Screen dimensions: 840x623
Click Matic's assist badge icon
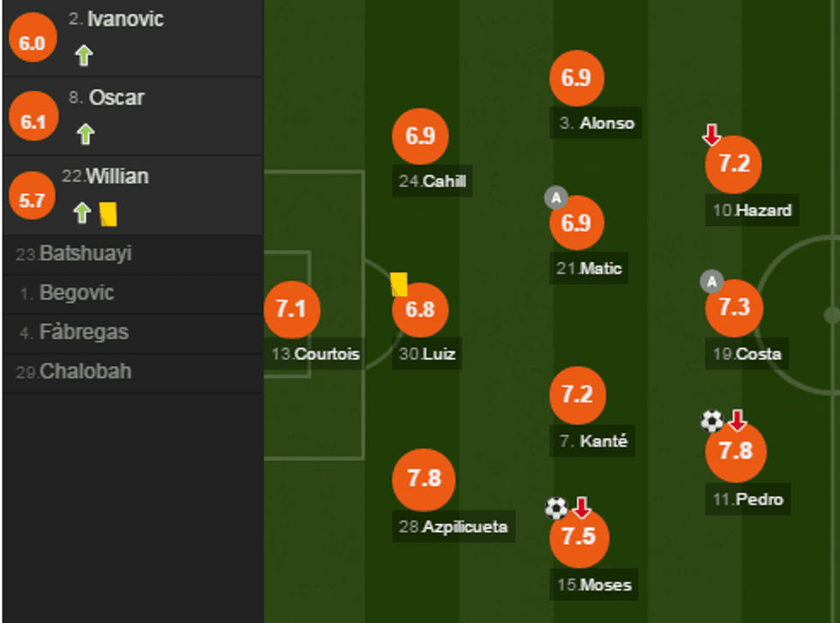click(x=556, y=199)
